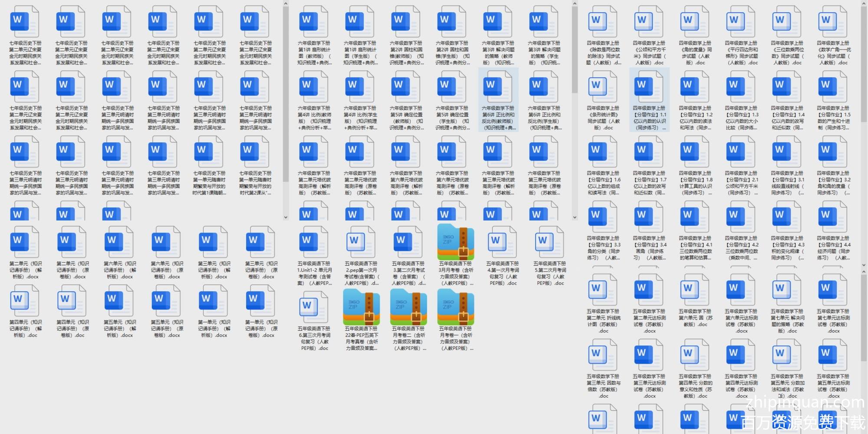Open the 22春-PEP五英下 月考真卷 ZIP file

click(x=362, y=307)
